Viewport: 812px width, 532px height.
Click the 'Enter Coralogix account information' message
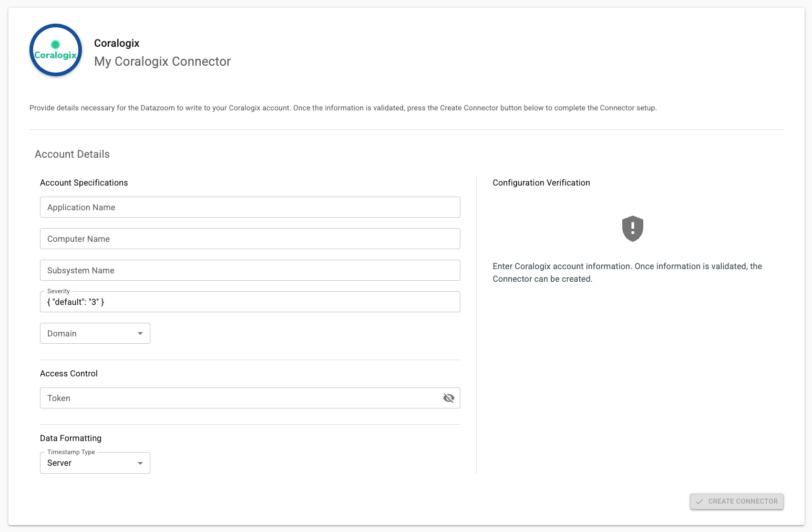(628, 272)
